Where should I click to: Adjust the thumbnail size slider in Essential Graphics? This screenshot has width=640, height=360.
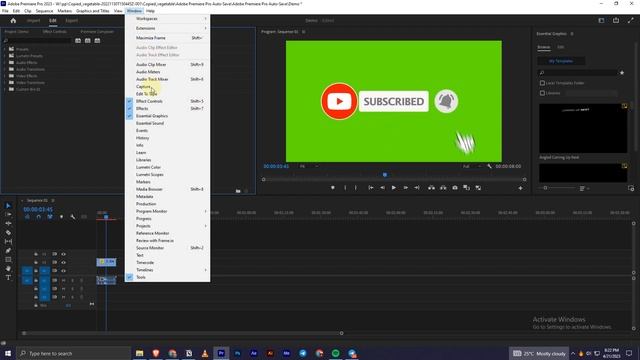pos(545,188)
